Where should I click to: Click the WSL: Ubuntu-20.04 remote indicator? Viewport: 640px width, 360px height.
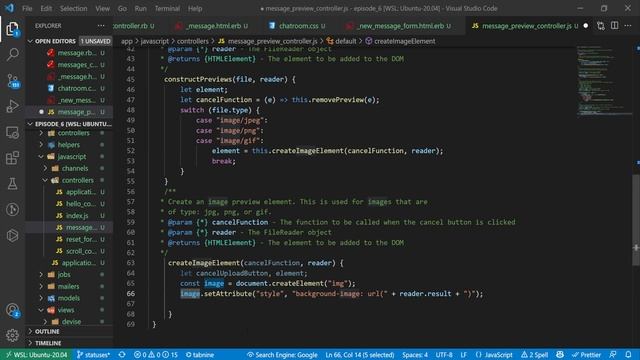pyautogui.click(x=37, y=355)
